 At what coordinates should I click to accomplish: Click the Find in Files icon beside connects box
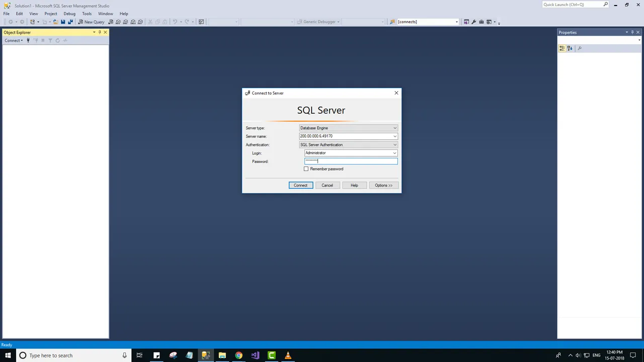[392, 22]
